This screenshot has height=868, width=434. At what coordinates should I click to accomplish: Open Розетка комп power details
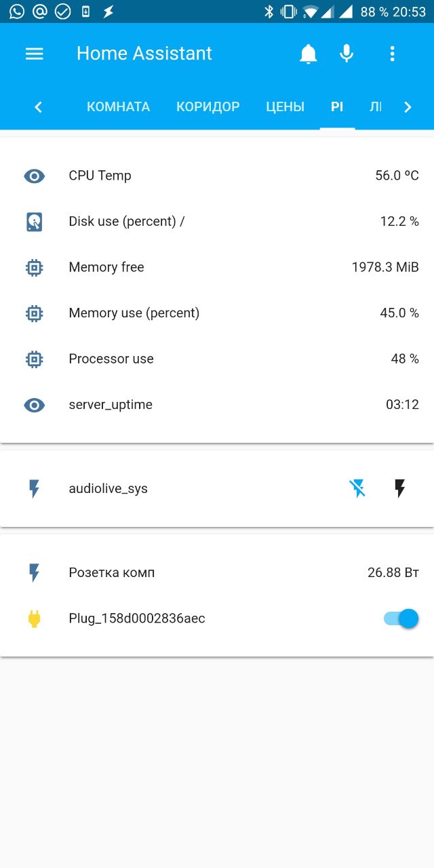pyautogui.click(x=217, y=573)
